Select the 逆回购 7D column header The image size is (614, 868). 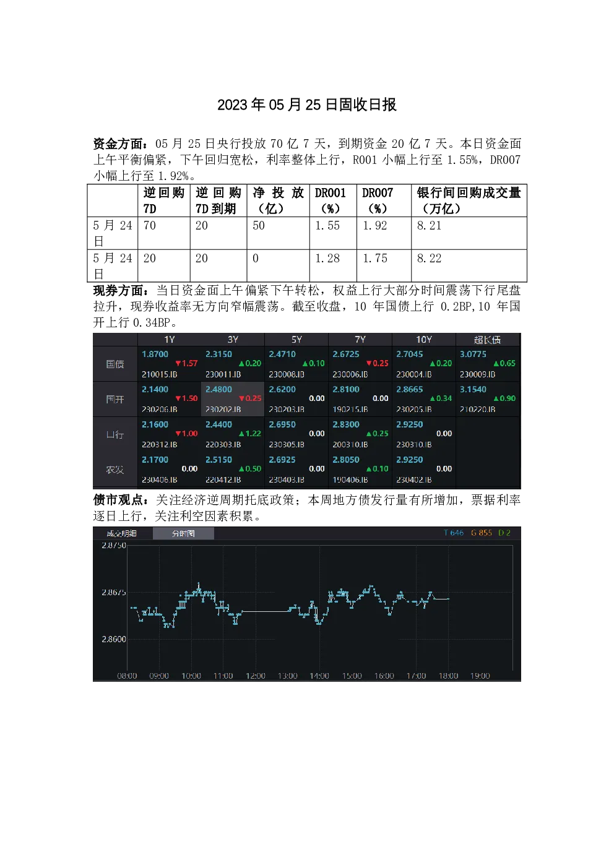(164, 200)
